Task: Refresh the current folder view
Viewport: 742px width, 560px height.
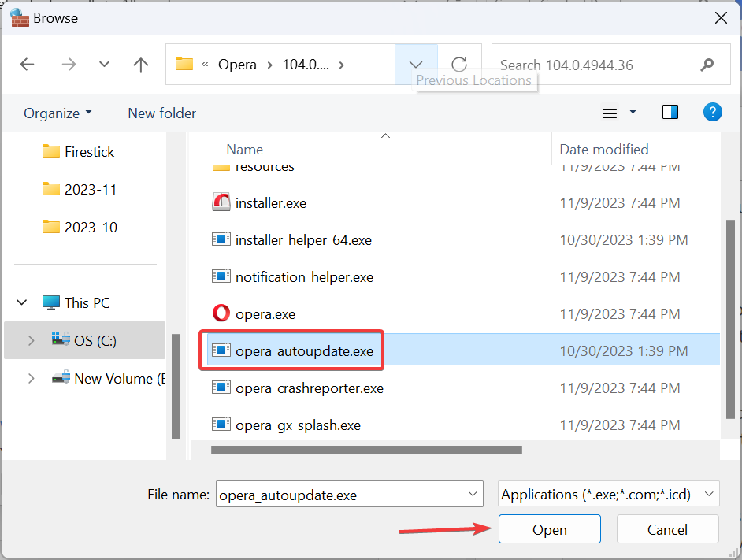Action: (x=459, y=65)
